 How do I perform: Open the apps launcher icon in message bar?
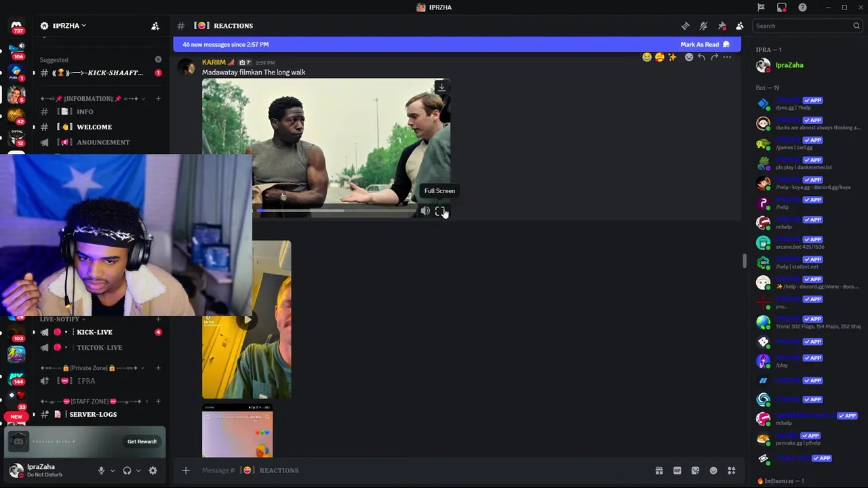tap(732, 470)
